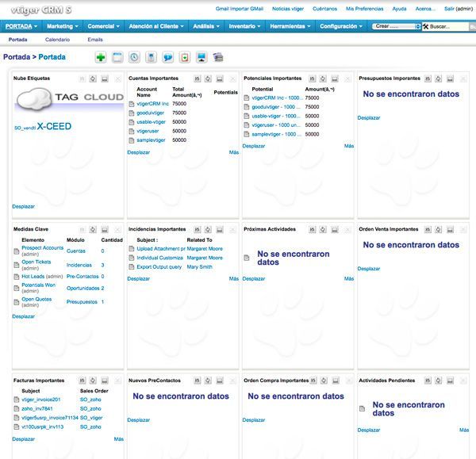
Task: Click the stacked windows icon in toolbar
Action: point(218,57)
